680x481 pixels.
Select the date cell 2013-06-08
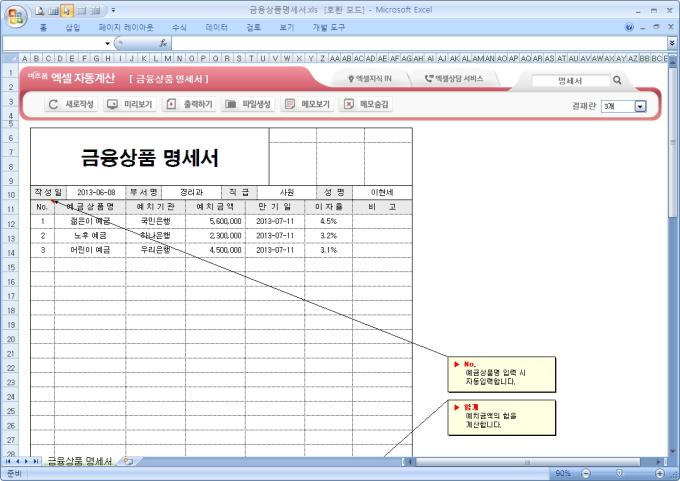(x=96, y=193)
